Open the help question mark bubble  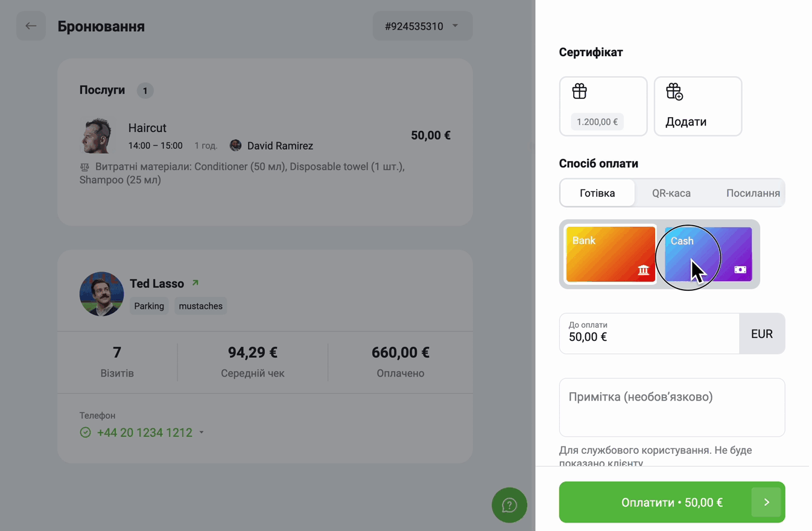(509, 505)
